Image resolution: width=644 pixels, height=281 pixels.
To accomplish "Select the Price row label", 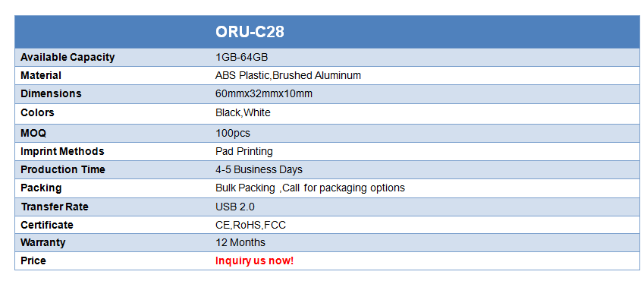I will (33, 260).
